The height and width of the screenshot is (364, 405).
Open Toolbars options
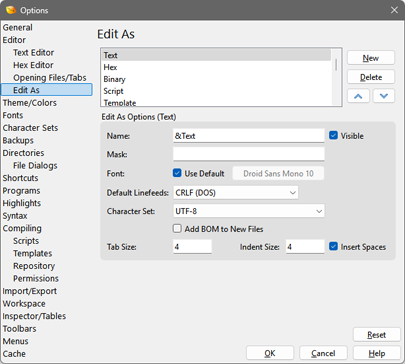pyautogui.click(x=19, y=329)
